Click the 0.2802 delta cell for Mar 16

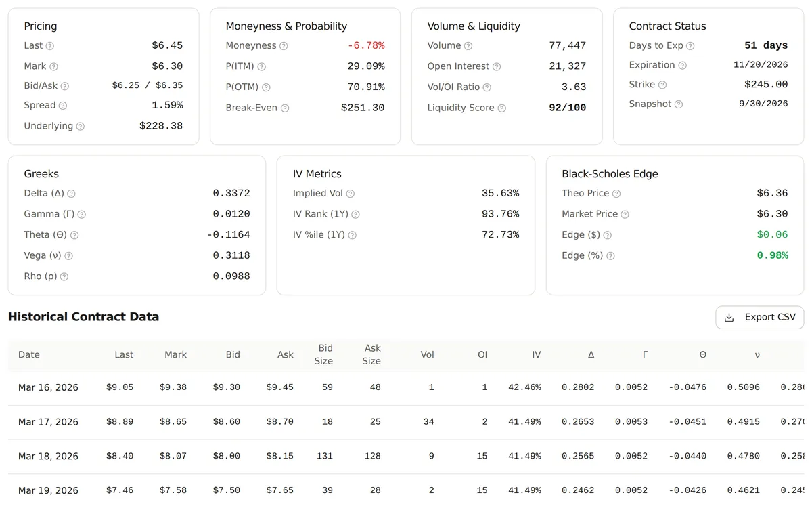[x=578, y=387]
